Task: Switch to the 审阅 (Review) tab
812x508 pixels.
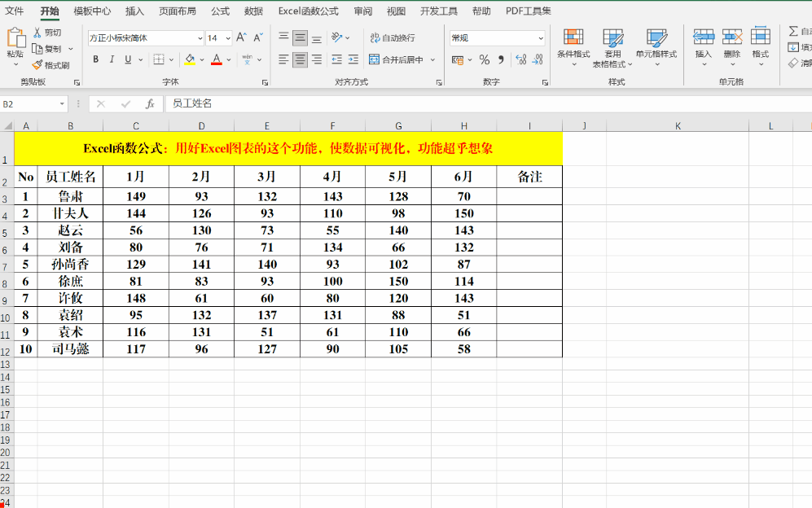Action: pyautogui.click(x=362, y=11)
